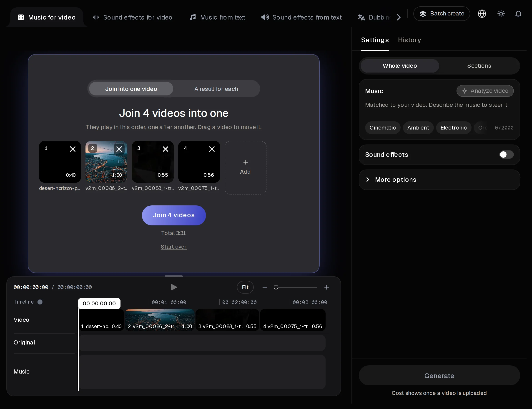The image size is (532, 409).
Task: Click the Timeline info icon
Action: coord(40,302)
